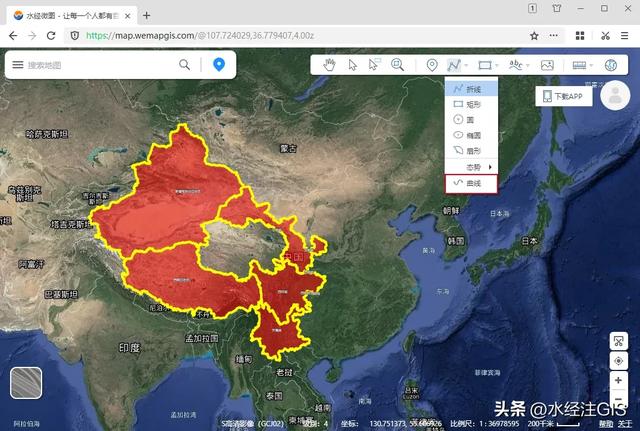The height and width of the screenshot is (431, 640).
Task: Click the insert picture tool icon
Action: 547,65
